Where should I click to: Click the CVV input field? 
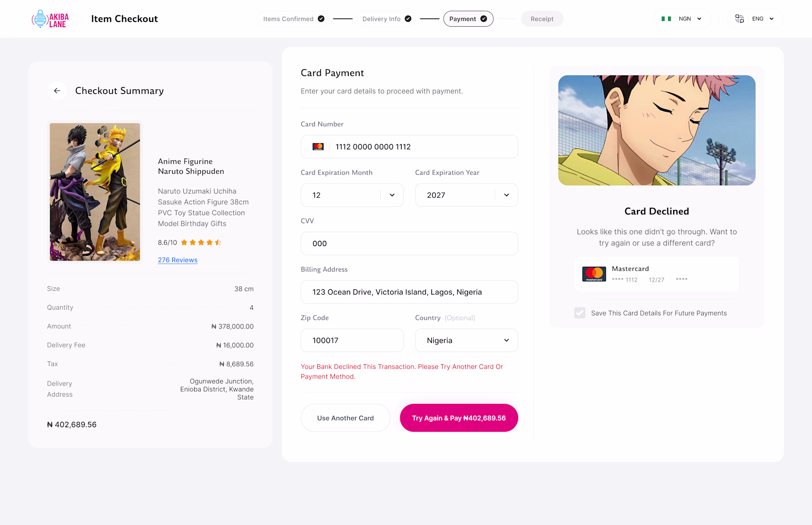[x=409, y=243]
